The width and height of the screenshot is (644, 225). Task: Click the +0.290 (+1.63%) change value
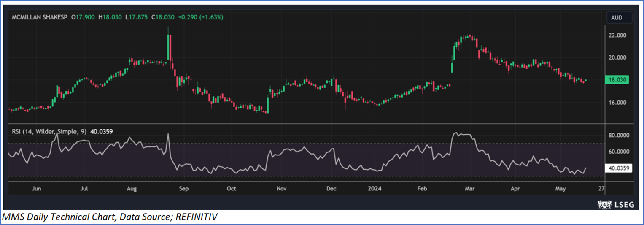click(x=201, y=17)
